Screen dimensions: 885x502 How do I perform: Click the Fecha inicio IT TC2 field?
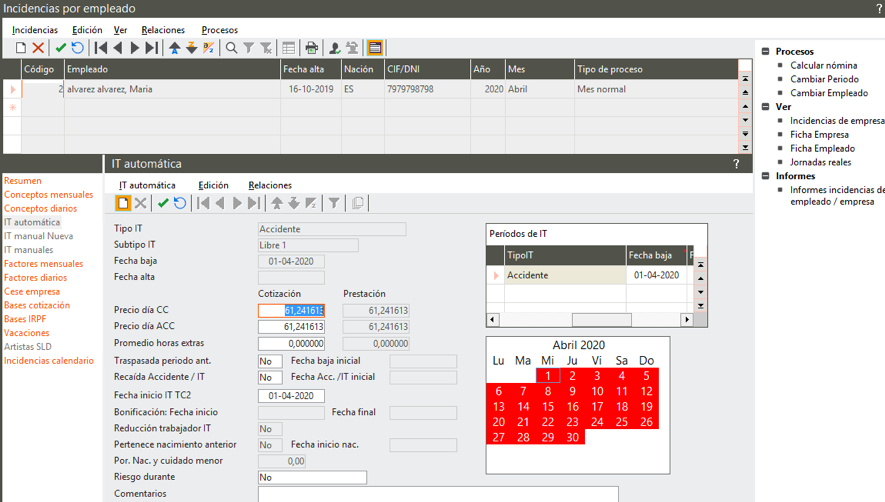point(291,396)
